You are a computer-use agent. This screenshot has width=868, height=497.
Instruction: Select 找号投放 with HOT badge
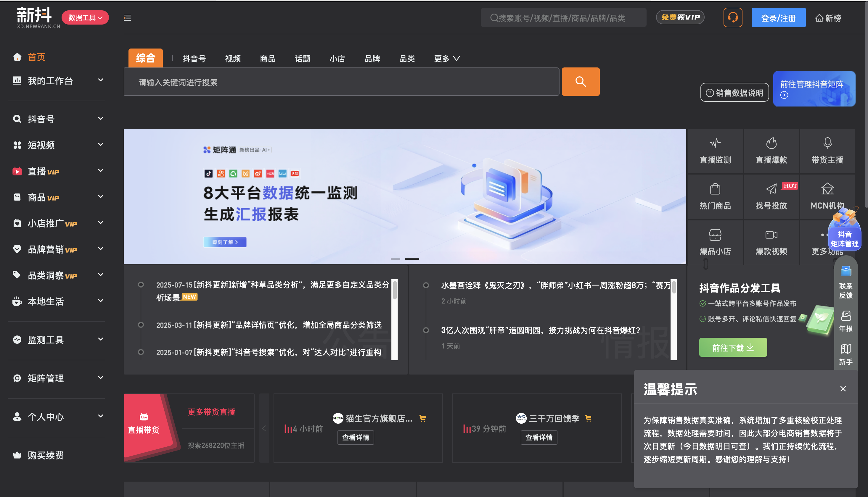click(771, 196)
